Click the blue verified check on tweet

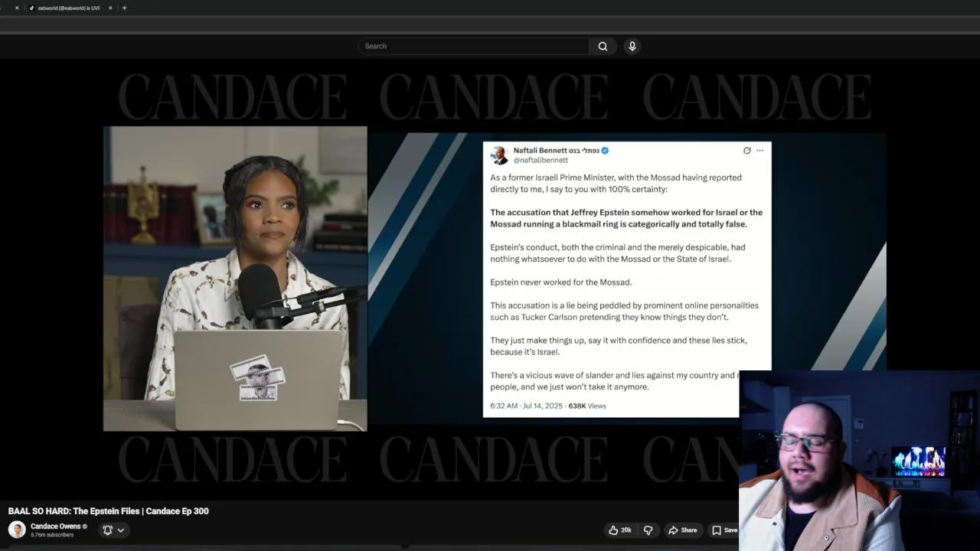605,150
